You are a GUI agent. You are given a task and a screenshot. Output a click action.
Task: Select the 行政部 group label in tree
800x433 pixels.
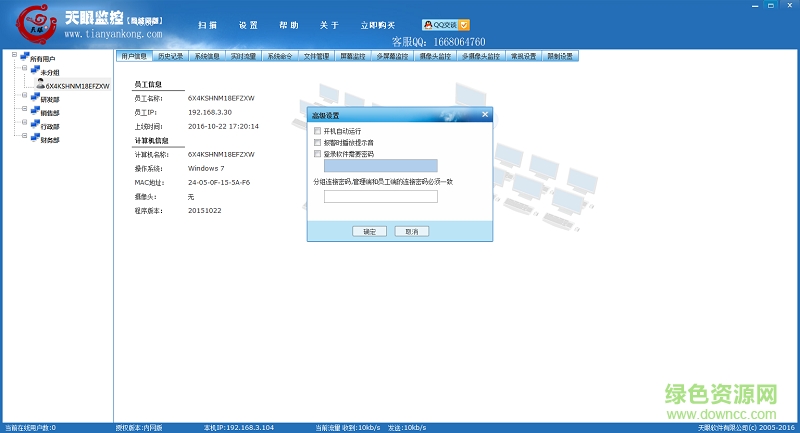tap(50, 126)
